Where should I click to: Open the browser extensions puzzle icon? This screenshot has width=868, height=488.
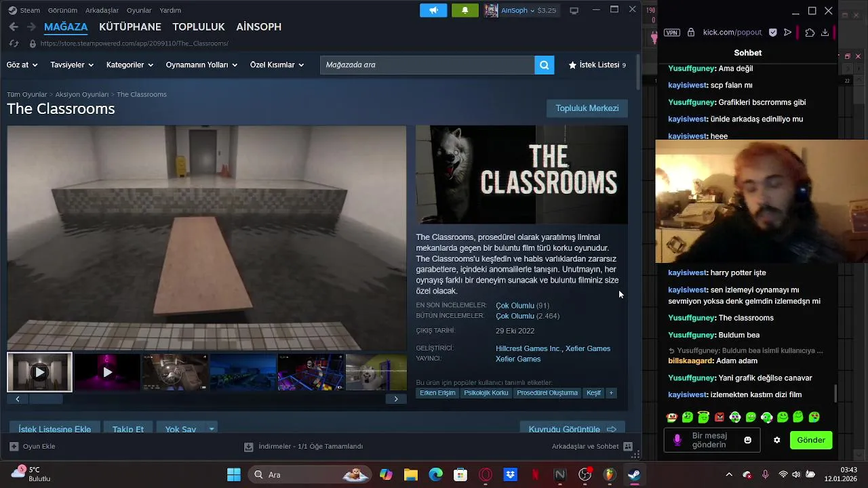tap(810, 33)
